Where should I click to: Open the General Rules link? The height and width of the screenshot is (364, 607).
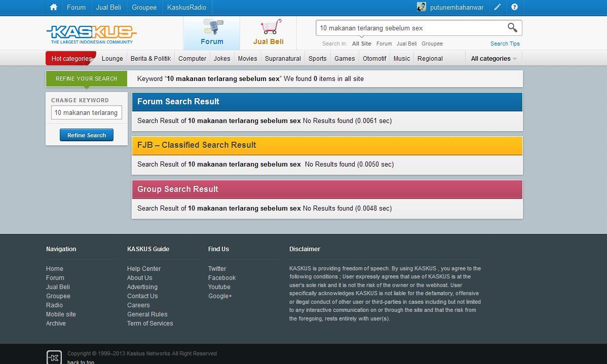pos(147,314)
